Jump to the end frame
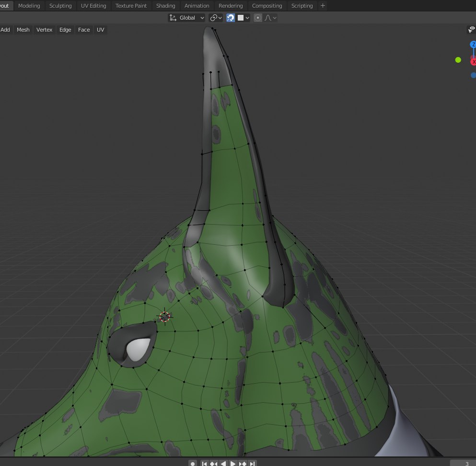Image resolution: width=476 pixels, height=466 pixels. click(x=252, y=464)
